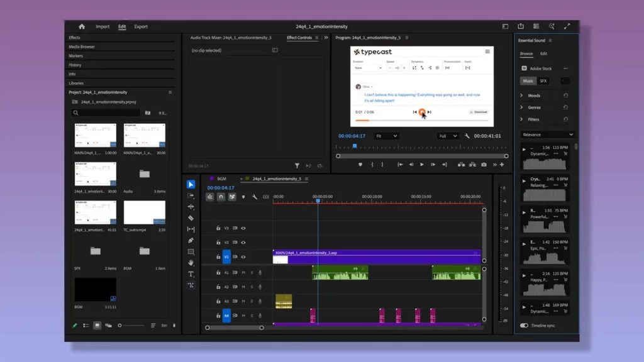
Task: Open the Full playback resolution dropdown
Action: click(448, 136)
